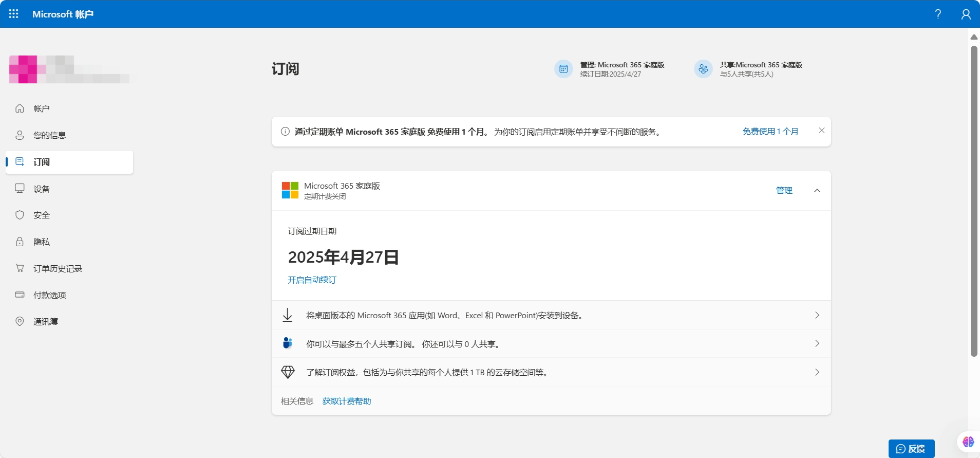Select 订阅 in the sidebar
The height and width of the screenshot is (458, 980).
tap(69, 162)
